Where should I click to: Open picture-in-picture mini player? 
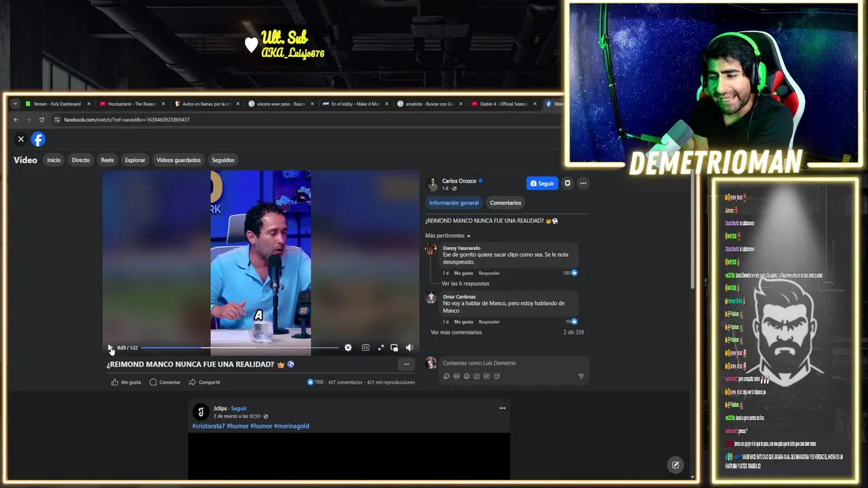pos(394,348)
